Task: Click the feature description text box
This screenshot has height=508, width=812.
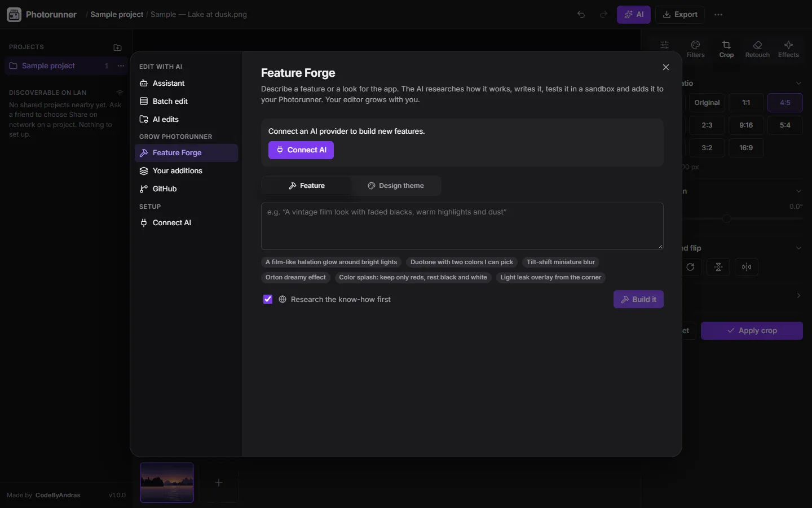Action: 462,226
